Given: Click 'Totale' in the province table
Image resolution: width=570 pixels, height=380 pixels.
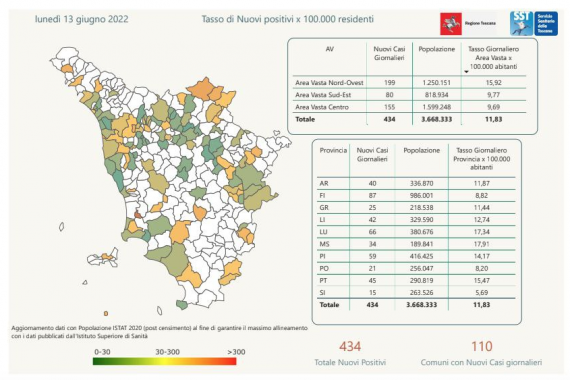Looking at the screenshot, I should click(x=329, y=305).
